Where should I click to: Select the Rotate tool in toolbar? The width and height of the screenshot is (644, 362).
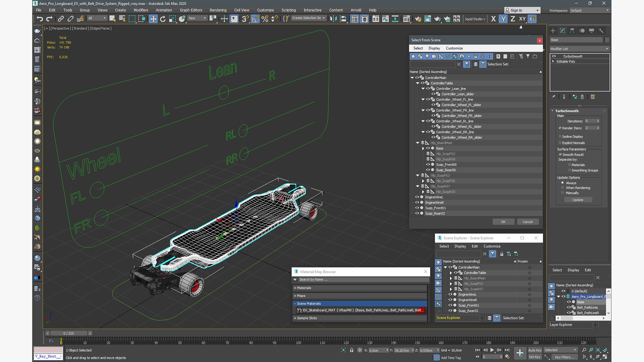[163, 19]
